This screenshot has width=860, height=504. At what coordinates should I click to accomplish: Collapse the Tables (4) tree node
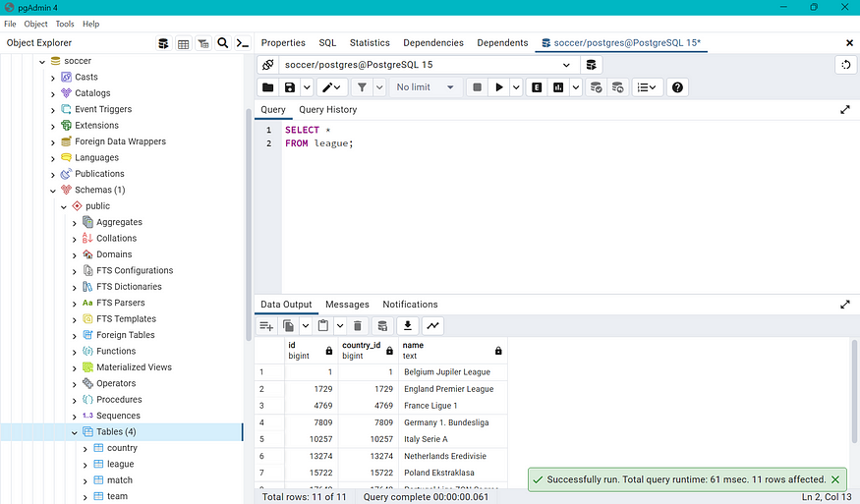pyautogui.click(x=75, y=432)
